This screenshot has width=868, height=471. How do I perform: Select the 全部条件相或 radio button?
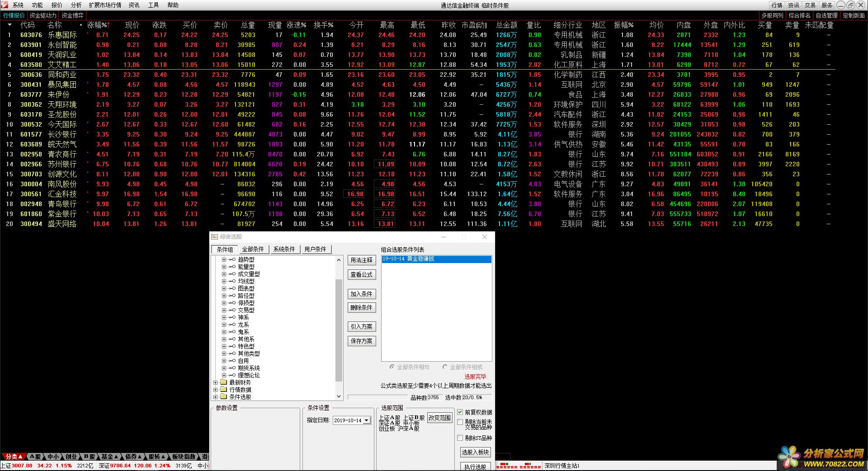point(445,367)
